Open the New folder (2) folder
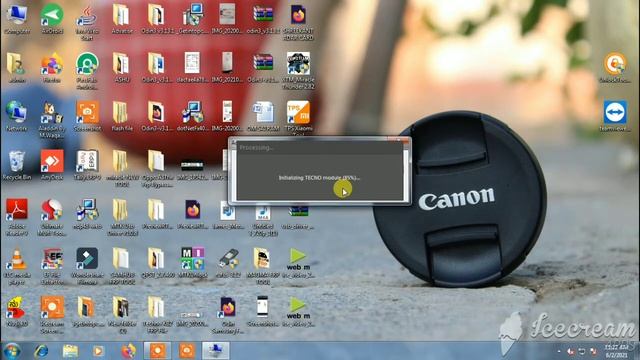 pos(122,315)
